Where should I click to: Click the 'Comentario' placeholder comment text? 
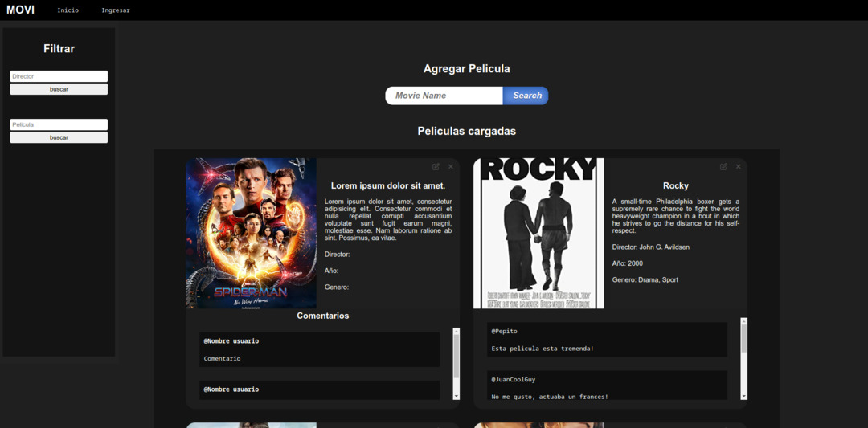pyautogui.click(x=222, y=358)
